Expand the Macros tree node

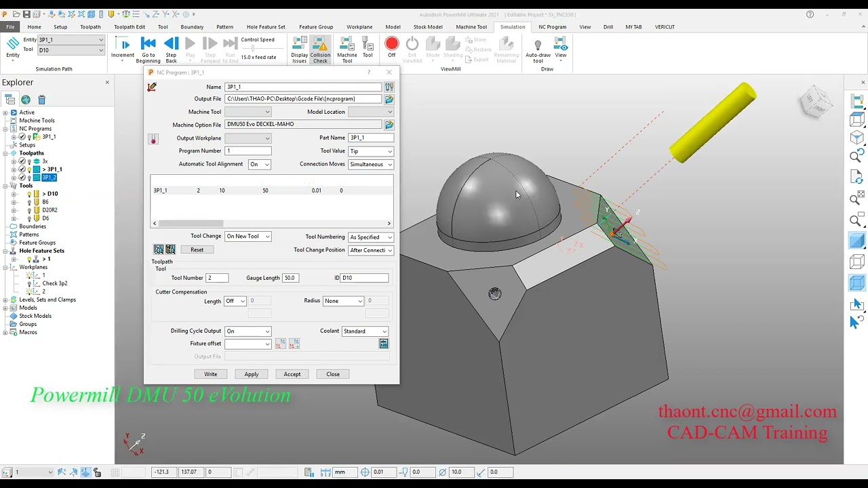(x=5, y=332)
